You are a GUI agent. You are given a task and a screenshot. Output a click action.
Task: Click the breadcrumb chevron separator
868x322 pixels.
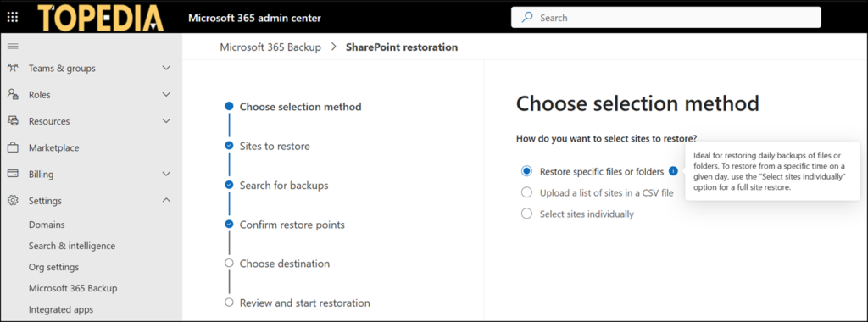click(x=333, y=47)
